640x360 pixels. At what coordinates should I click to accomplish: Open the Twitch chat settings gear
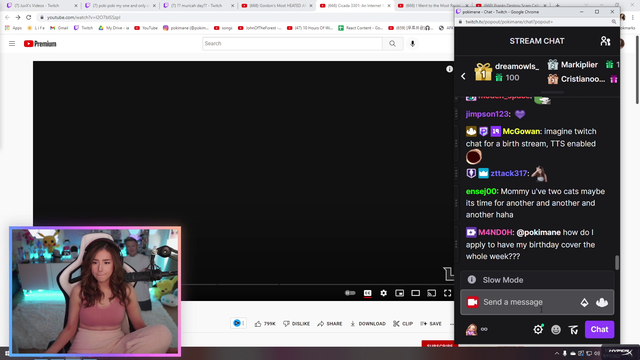(538, 329)
